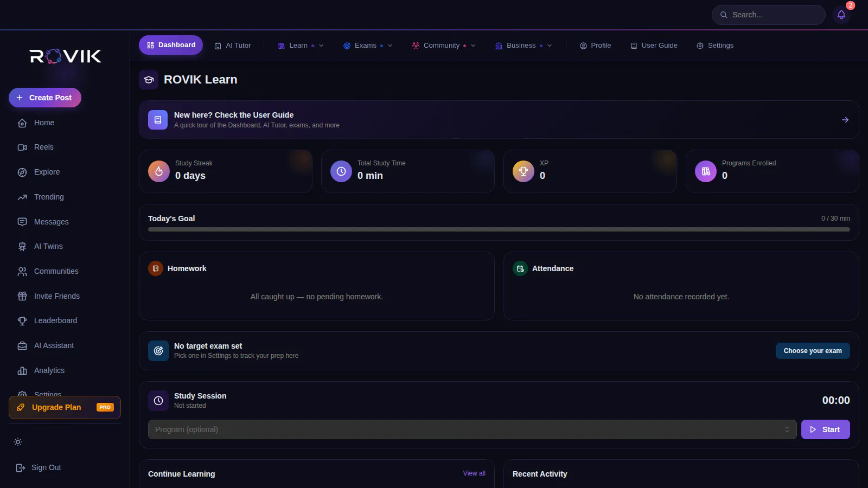Click the Messages chat icon

(22, 222)
